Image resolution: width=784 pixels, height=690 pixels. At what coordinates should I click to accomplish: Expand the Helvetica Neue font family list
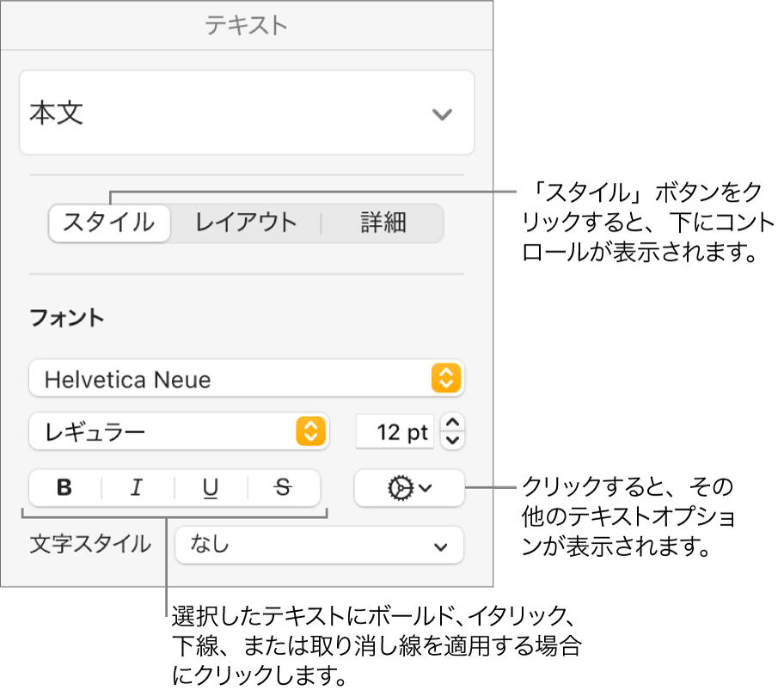point(446,378)
